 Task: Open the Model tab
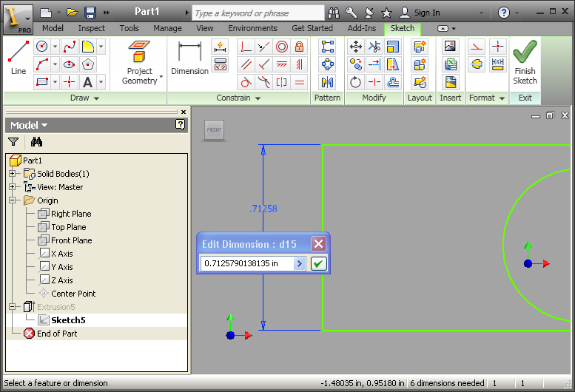pyautogui.click(x=53, y=28)
